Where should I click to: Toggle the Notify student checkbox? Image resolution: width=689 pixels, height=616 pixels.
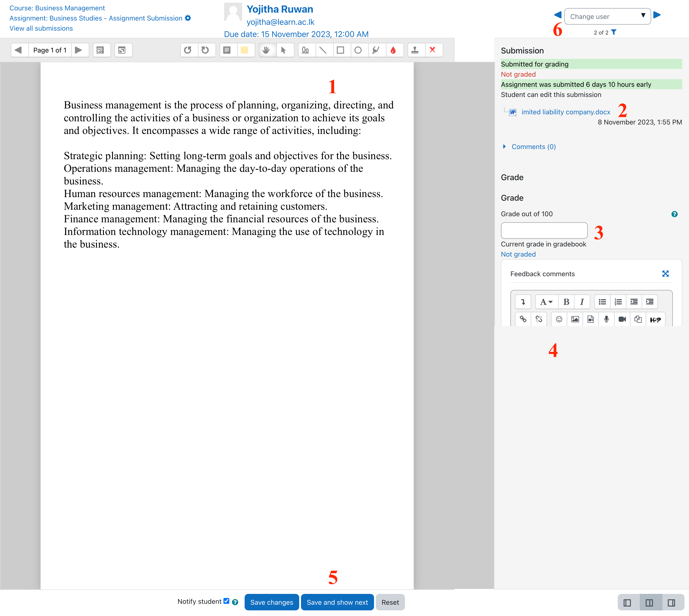[226, 601]
